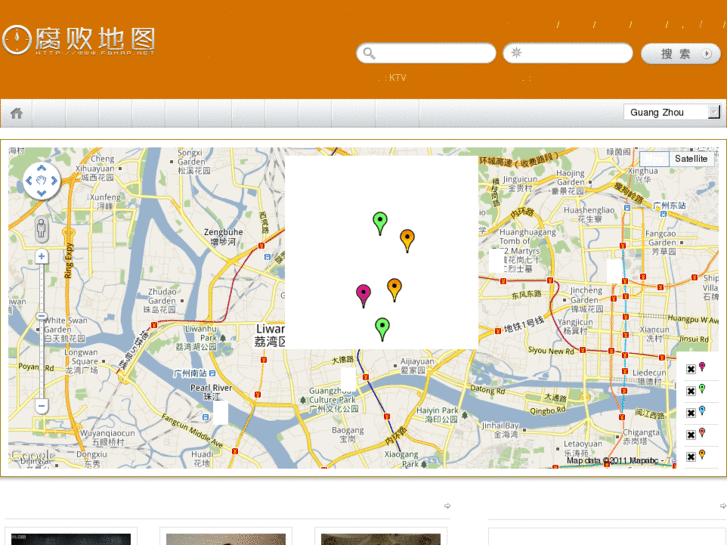Click the lowest green marker on the map
Screen dimensions: 727x545
[382, 329]
